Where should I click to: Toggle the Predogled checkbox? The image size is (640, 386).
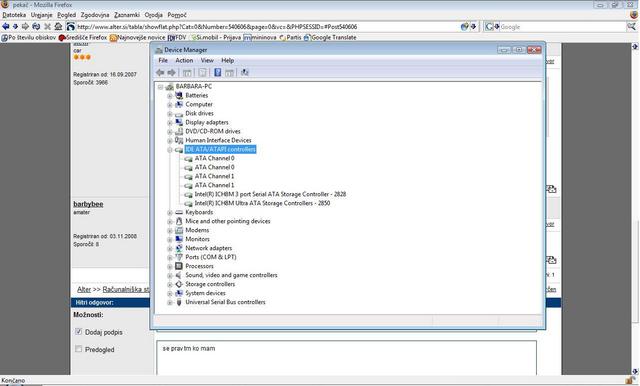pyautogui.click(x=78, y=349)
